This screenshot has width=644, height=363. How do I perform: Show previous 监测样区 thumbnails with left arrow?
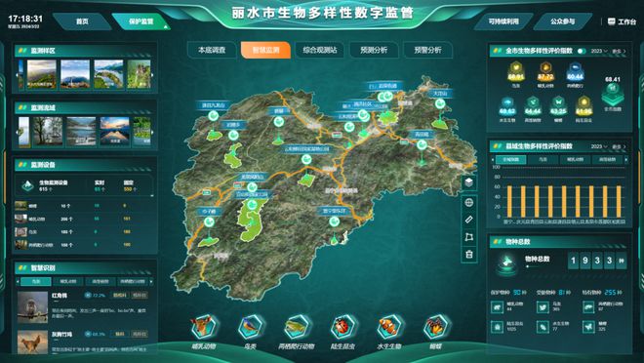tap(17, 75)
